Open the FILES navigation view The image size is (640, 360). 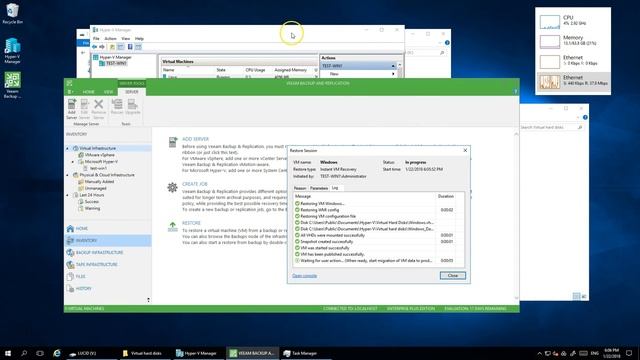click(x=108, y=276)
